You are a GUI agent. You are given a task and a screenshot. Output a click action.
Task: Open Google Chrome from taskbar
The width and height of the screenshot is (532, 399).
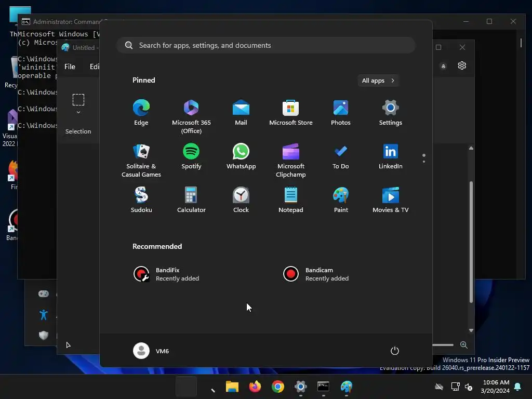[x=277, y=387]
